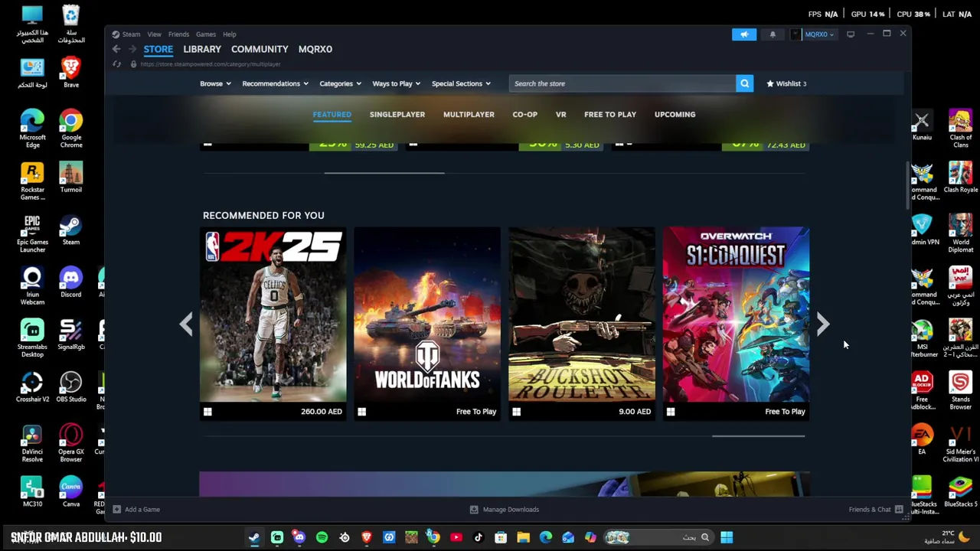
Task: Switch to Big Picture mode icon
Action: (x=850, y=34)
